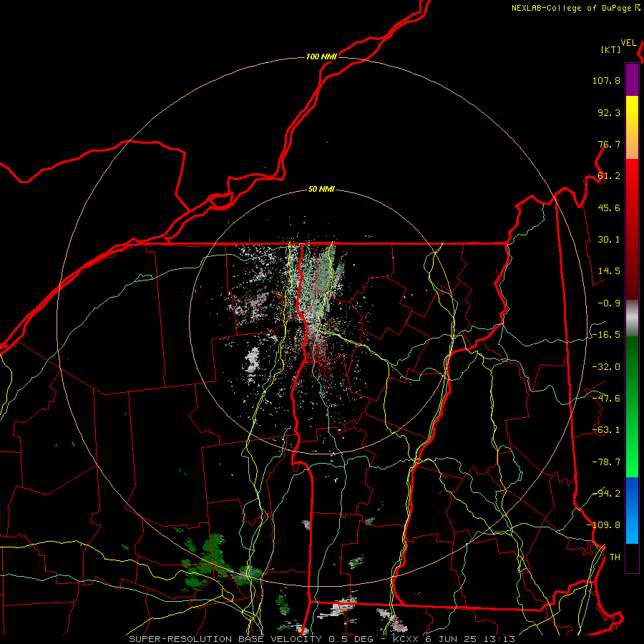
Task: Click the 100 NMI range ring label
Action: pos(321,57)
